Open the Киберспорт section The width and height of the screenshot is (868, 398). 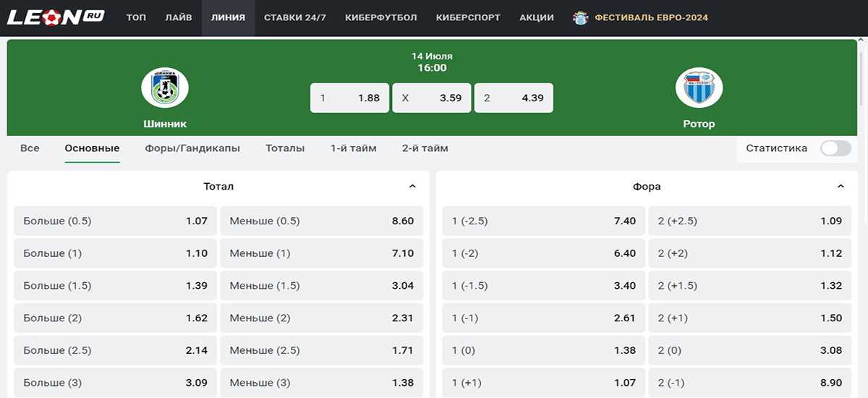(x=468, y=17)
